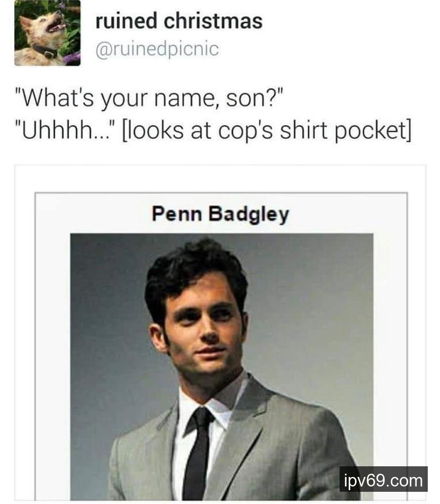Image resolution: width=440 pixels, height=504 pixels.
Task: Click the word "christmas" in the display name
Action: [213, 21]
